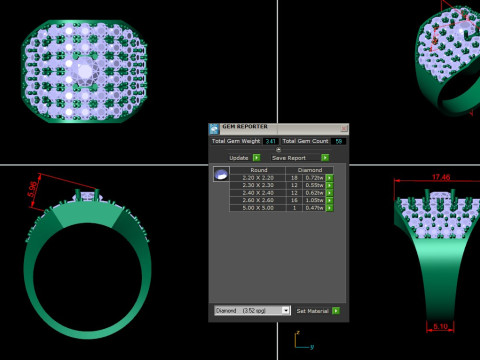The width and height of the screenshot is (480, 360).
Task: Toggle the small collapse handle below the totals
Action: pyautogui.click(x=279, y=150)
